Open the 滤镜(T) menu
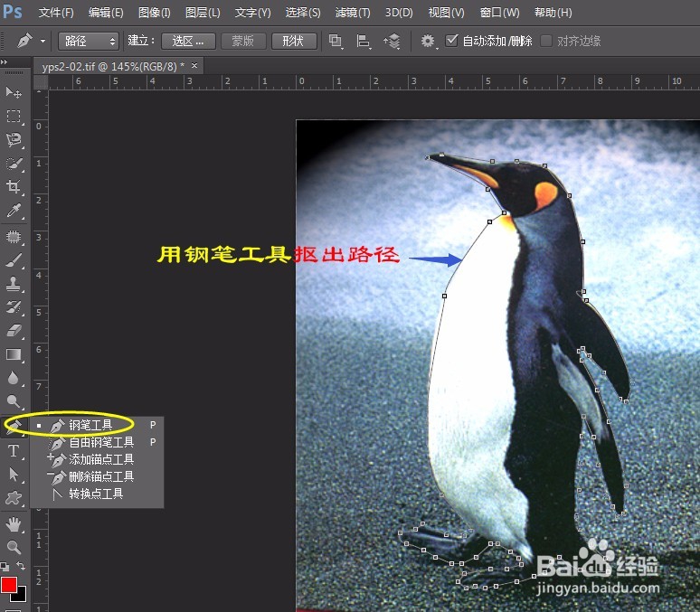Viewport: 700px width, 612px height. point(353,13)
